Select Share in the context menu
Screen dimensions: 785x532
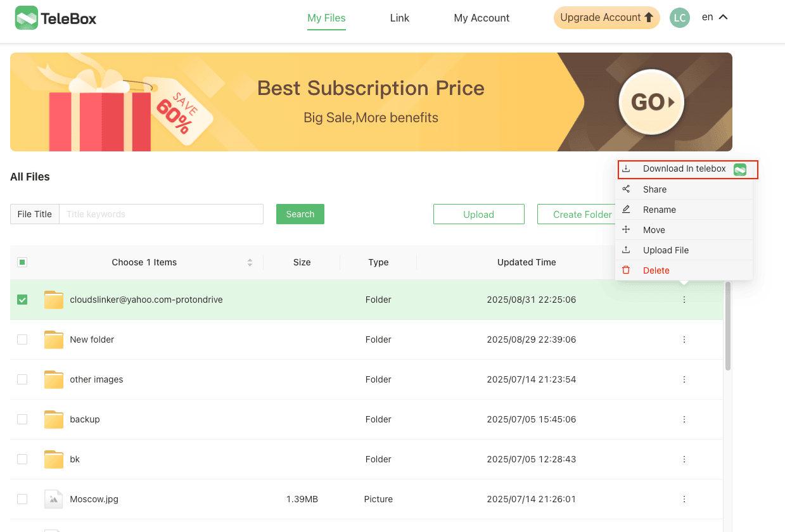tap(684, 189)
